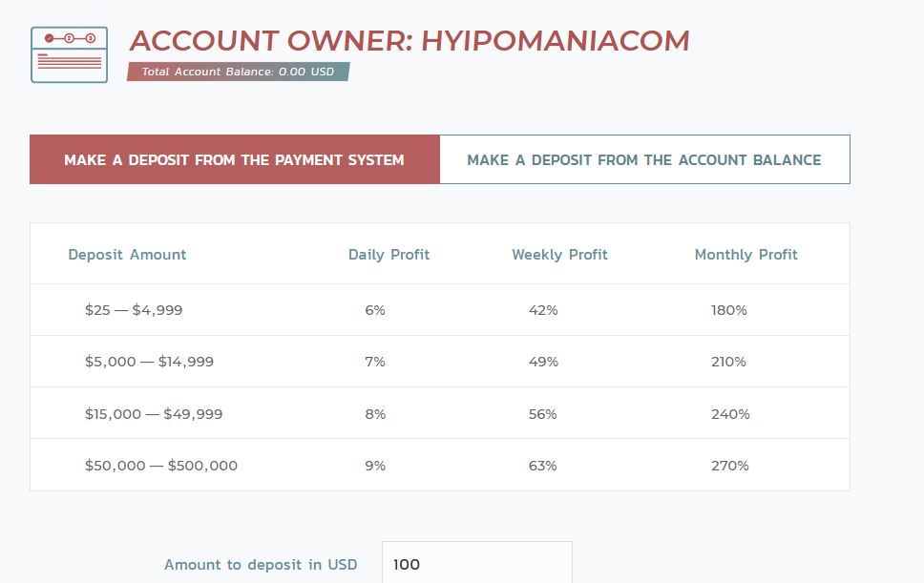
Task: Click the 9% daily profit value
Action: (375, 466)
